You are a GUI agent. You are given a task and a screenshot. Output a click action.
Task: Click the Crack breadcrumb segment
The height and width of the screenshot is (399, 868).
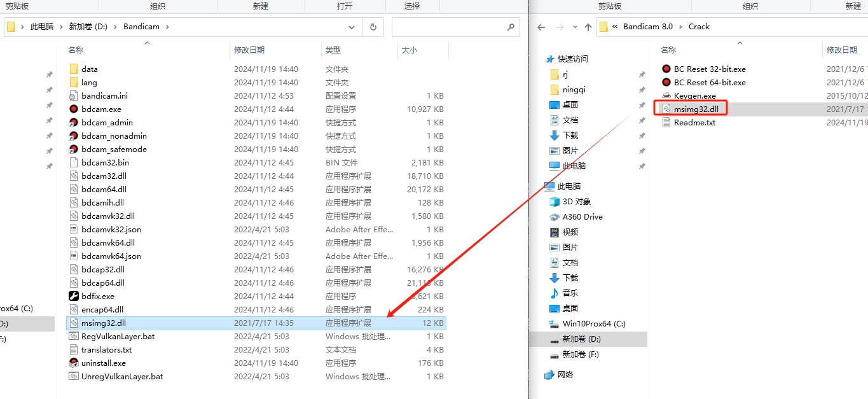[x=699, y=27]
